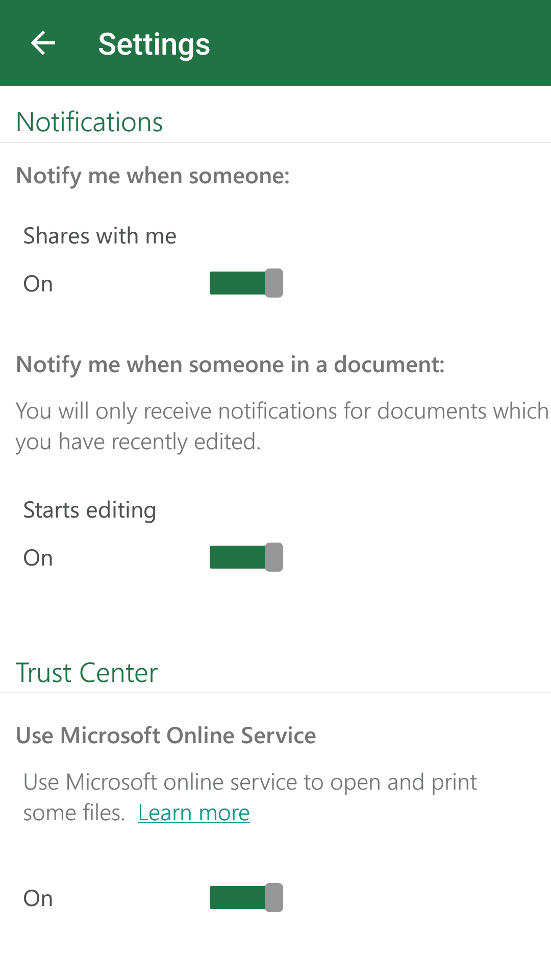Click the On label in Trust Center
This screenshot has width=551, height=980.
point(38,898)
